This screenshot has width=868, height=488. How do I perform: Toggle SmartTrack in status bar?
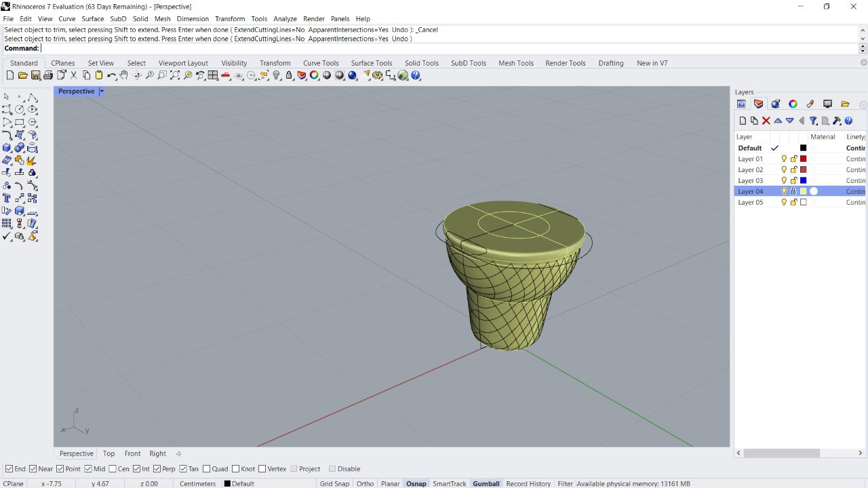click(450, 483)
